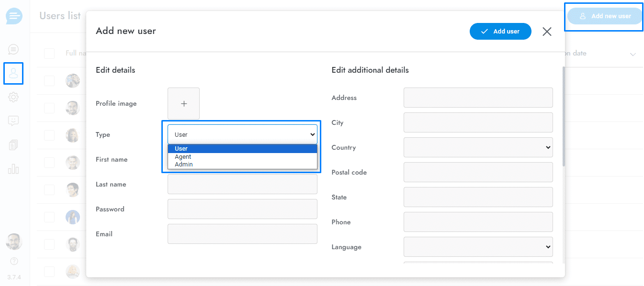Click the chatbot smiley message icon
The image size is (644, 286).
[13, 121]
